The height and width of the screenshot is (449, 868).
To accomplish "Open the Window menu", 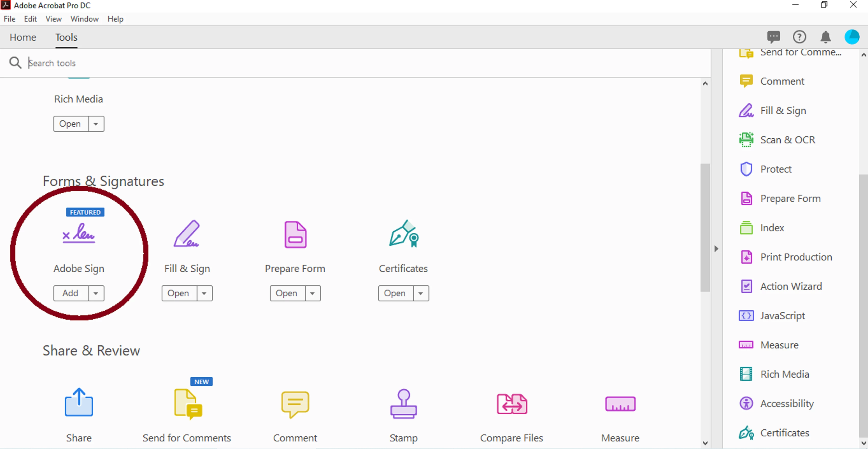I will [84, 19].
